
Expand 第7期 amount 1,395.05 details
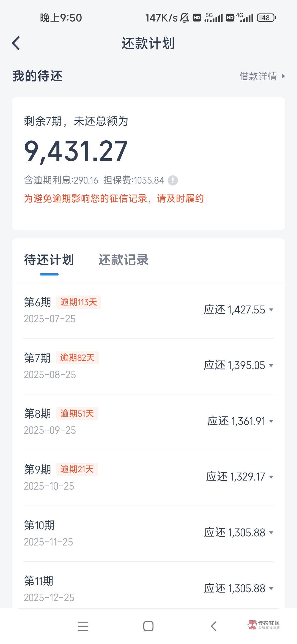(271, 365)
